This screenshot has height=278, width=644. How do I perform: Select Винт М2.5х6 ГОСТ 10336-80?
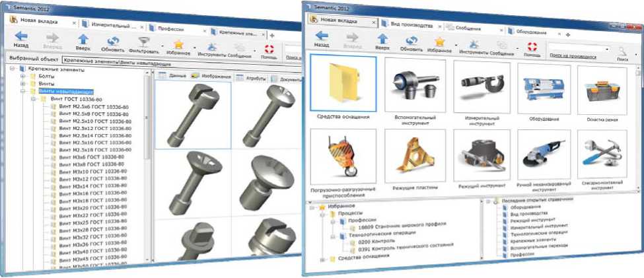point(94,106)
